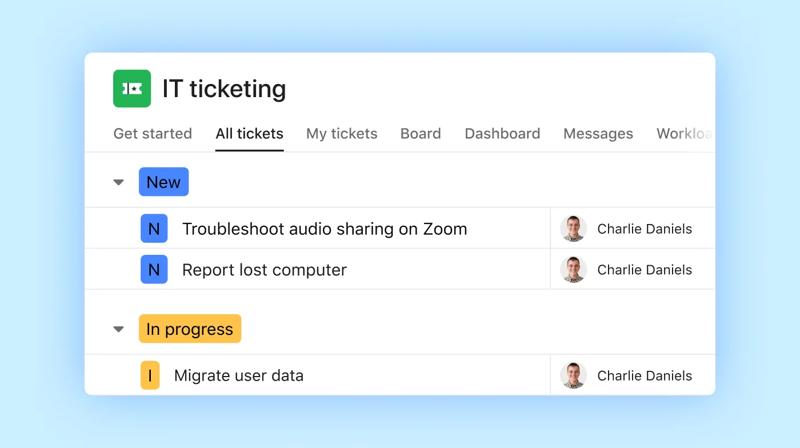
Task: Open the My tickets tab
Action: (342, 134)
